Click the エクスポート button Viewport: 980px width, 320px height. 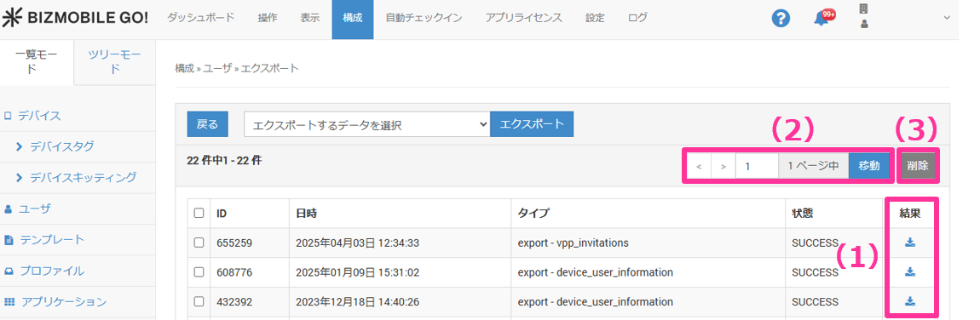coord(532,124)
